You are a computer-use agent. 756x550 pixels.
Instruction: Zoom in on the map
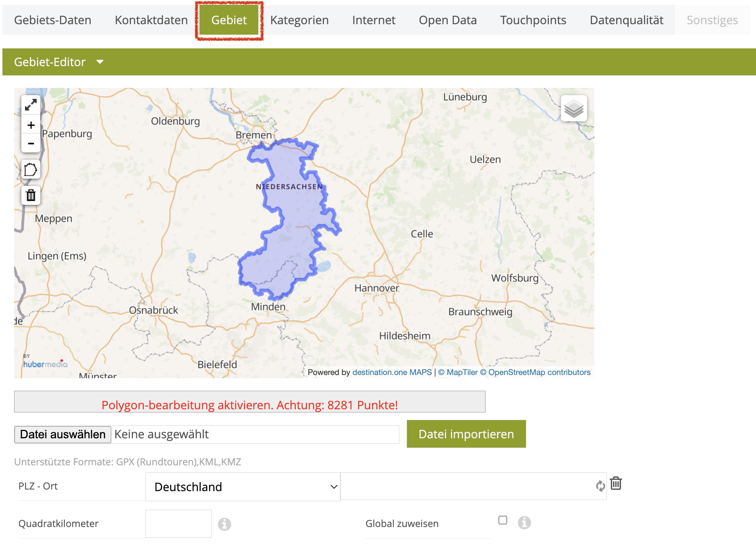(x=31, y=125)
